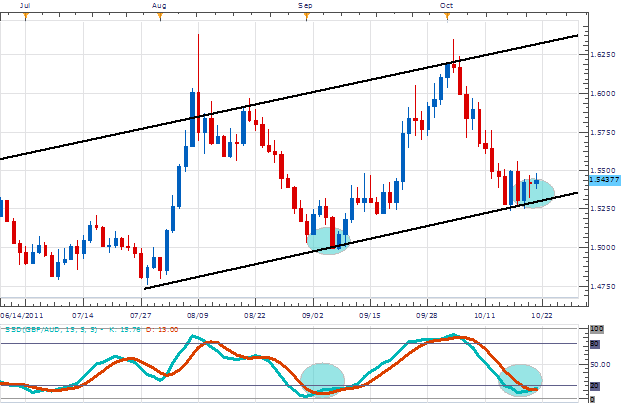Click the 08/22 date on the time axis

255,315
